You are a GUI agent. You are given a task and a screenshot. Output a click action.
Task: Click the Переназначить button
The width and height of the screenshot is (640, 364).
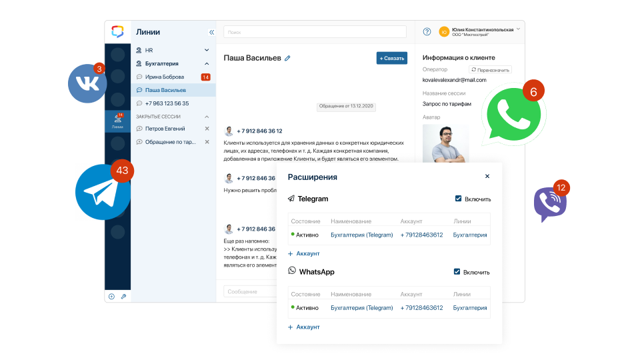[490, 70]
